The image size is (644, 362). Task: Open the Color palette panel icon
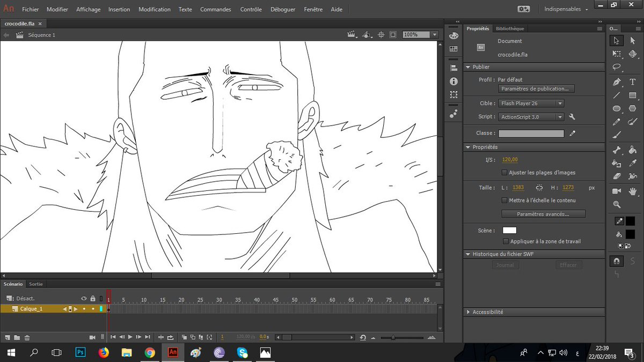coord(453,35)
